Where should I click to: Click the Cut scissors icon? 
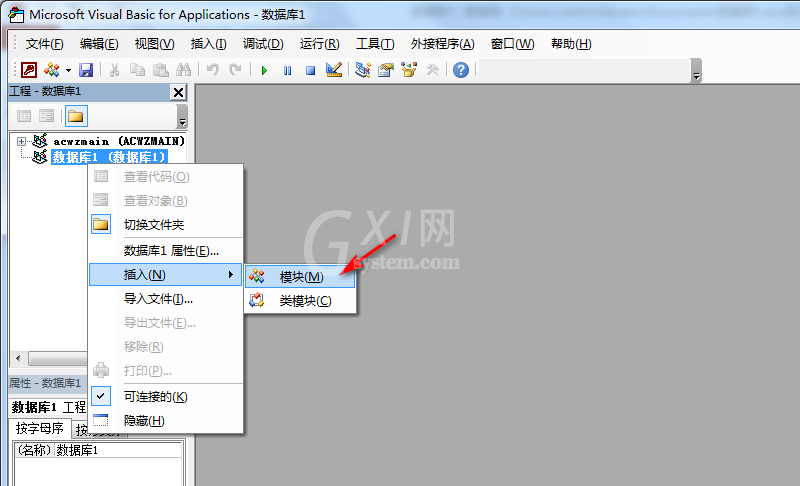pyautogui.click(x=114, y=70)
